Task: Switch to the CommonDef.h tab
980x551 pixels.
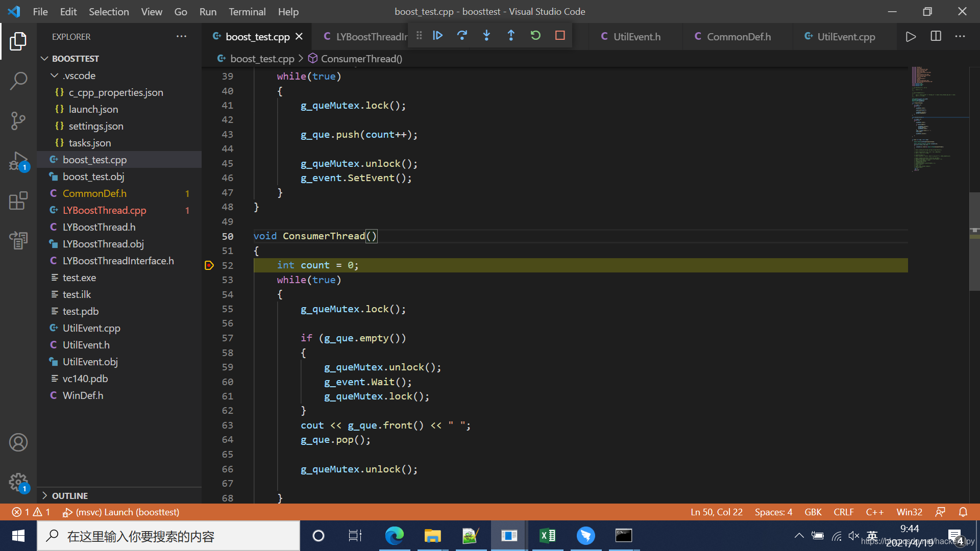Action: tap(738, 37)
